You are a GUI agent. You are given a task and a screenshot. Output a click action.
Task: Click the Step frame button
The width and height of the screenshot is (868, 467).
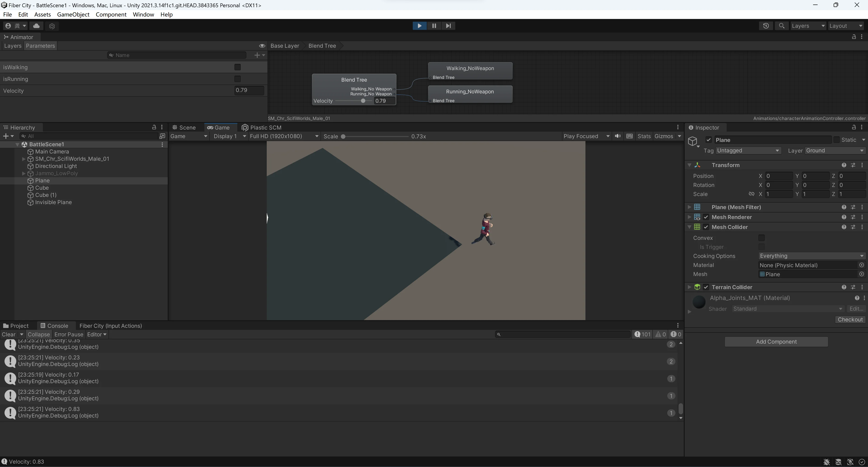(448, 26)
